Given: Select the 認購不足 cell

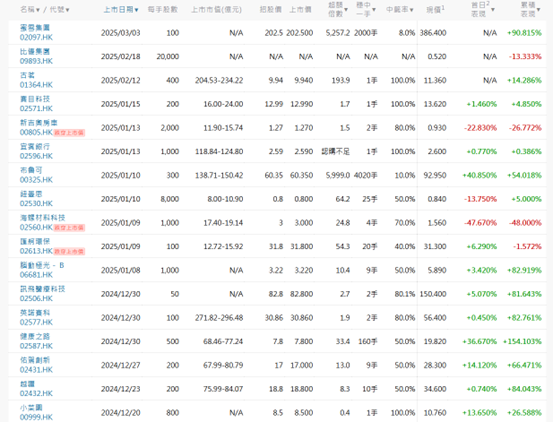Looking at the screenshot, I should tap(335, 152).
